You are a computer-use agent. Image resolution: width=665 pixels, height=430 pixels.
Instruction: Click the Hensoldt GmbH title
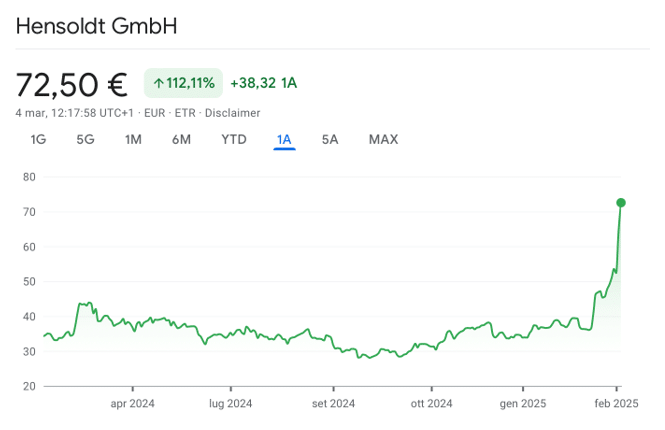pyautogui.click(x=96, y=26)
